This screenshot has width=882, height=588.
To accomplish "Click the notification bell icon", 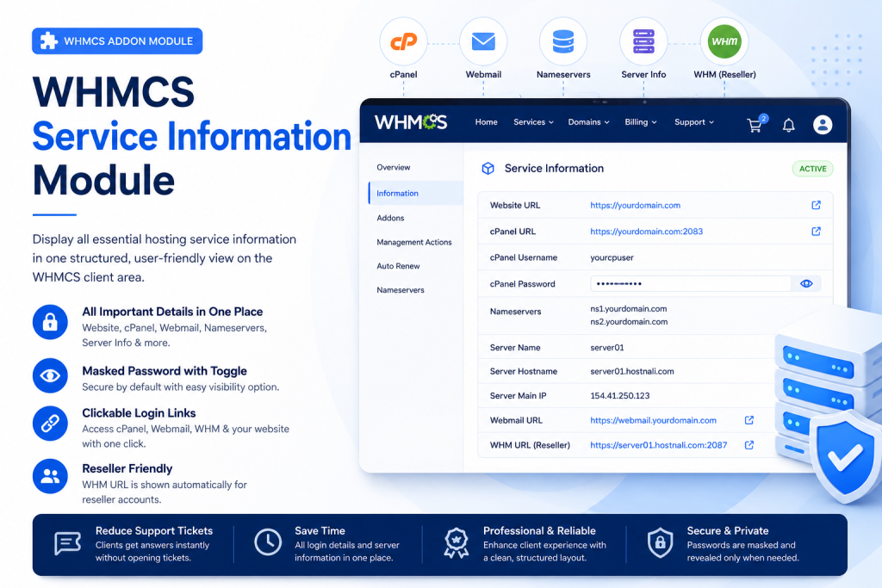I will click(x=789, y=126).
